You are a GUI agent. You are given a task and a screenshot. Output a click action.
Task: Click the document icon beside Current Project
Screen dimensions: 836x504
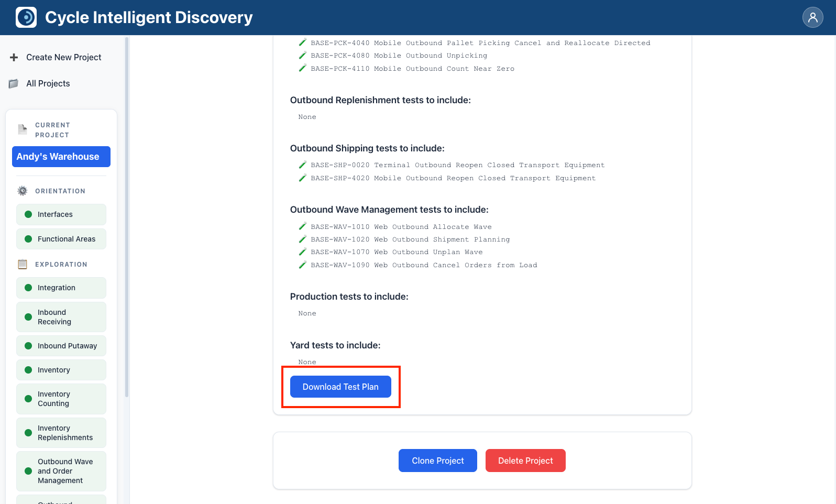tap(23, 129)
